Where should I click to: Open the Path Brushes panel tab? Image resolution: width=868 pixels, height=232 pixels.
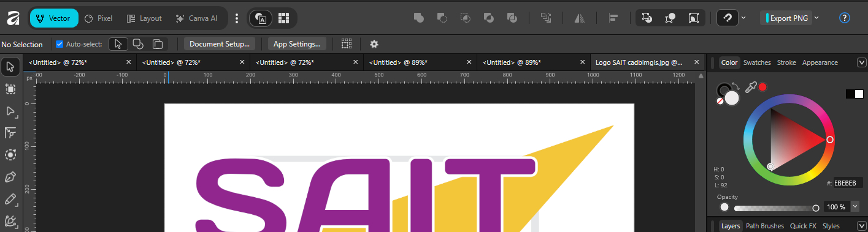[x=765, y=226]
